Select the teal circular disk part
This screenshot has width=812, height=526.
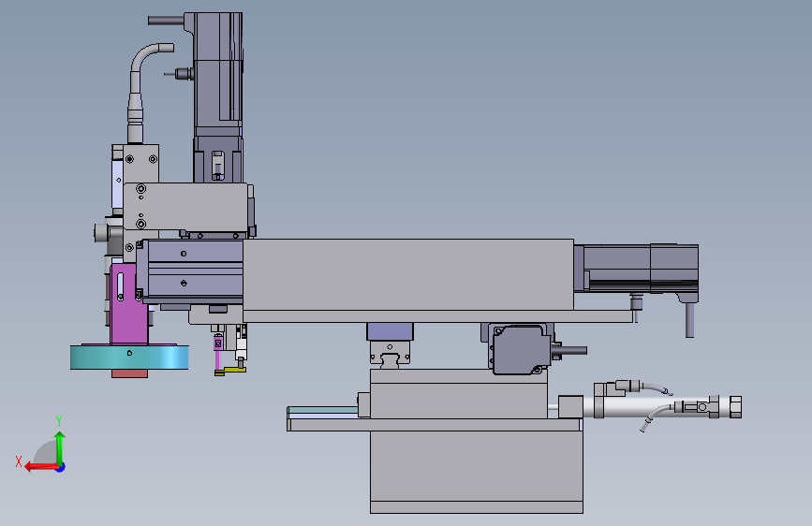tap(129, 358)
